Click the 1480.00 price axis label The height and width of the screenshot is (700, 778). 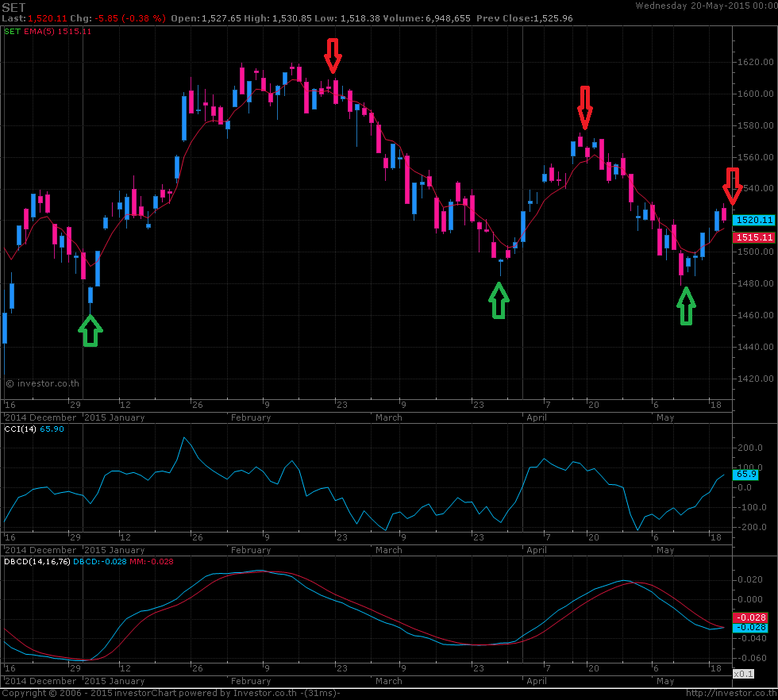coord(755,283)
